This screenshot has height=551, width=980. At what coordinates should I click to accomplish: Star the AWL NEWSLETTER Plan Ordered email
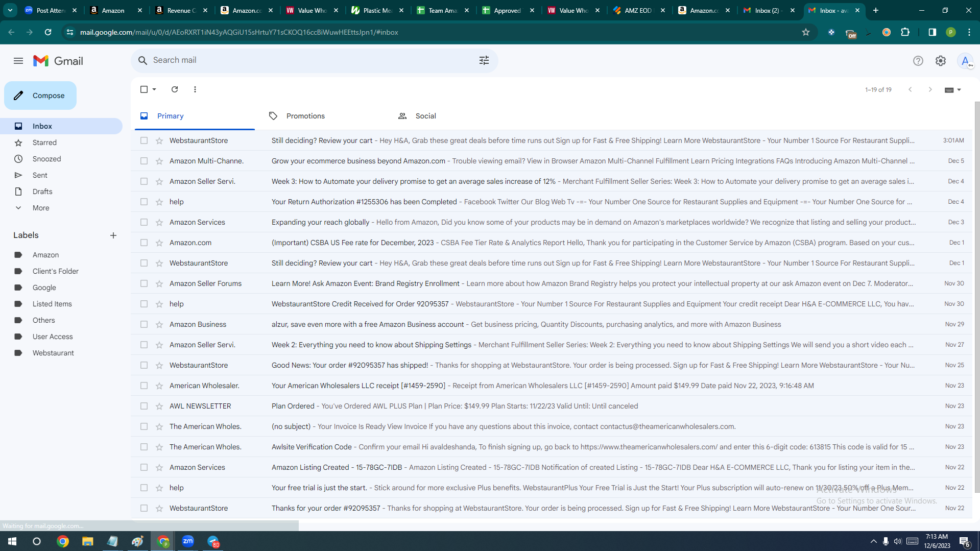coord(159,406)
